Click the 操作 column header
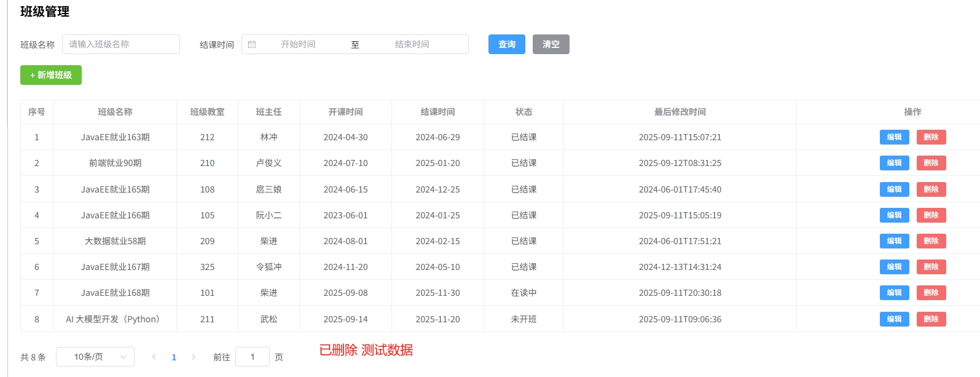 click(913, 112)
